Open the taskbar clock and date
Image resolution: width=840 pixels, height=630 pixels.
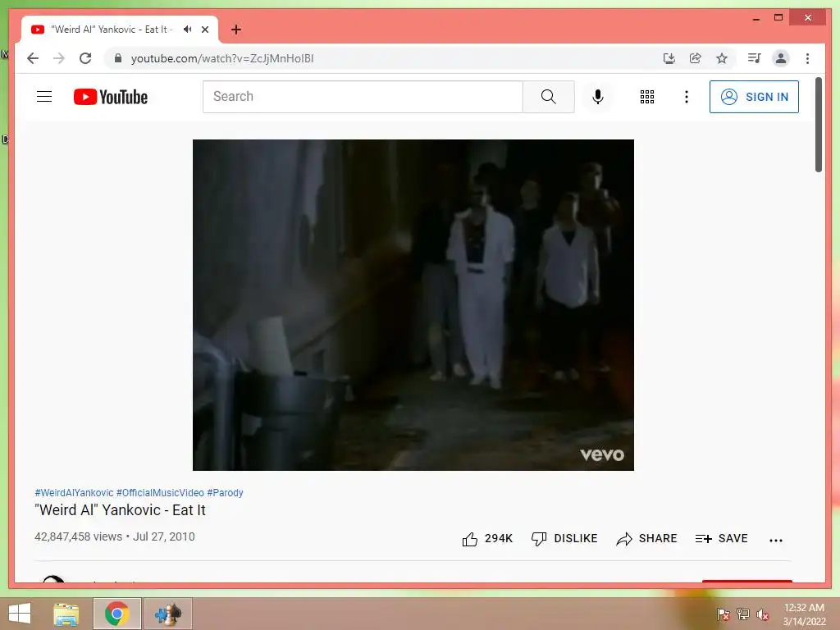(x=804, y=614)
